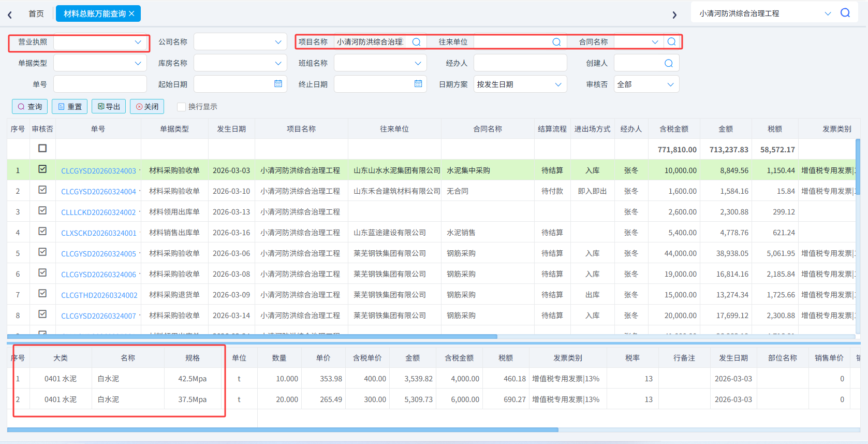Open document link CLCGTHD20260324002
The height and width of the screenshot is (444, 868).
tap(99, 295)
